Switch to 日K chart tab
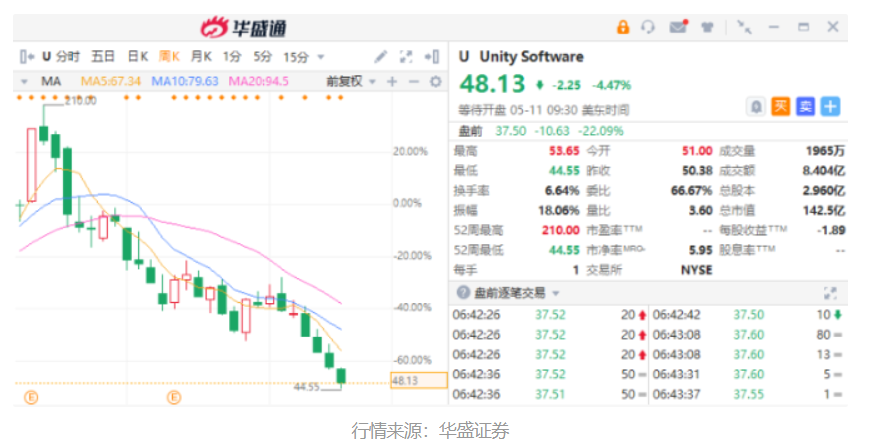888x444 pixels. pos(138,57)
